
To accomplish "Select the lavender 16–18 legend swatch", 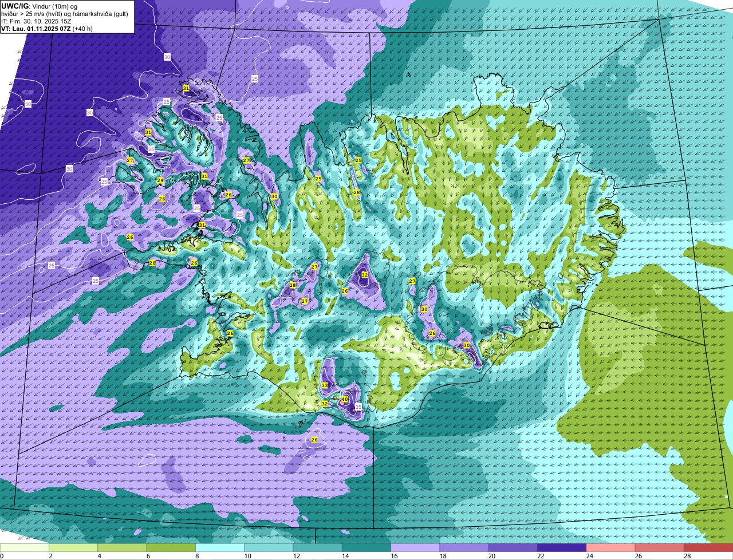I will [416, 547].
